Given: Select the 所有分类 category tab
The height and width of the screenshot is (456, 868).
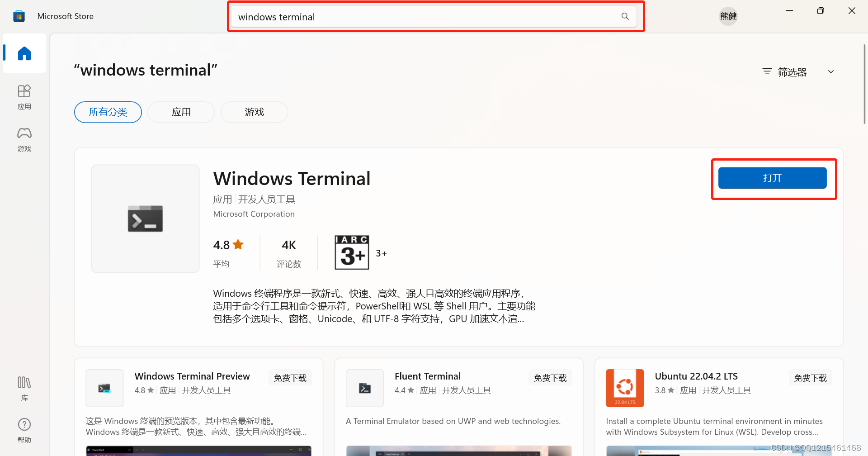Looking at the screenshot, I should coord(108,112).
